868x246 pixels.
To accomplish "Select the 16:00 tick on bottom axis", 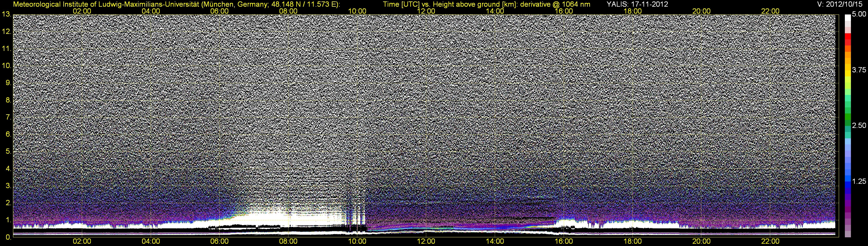I will click(564, 241).
